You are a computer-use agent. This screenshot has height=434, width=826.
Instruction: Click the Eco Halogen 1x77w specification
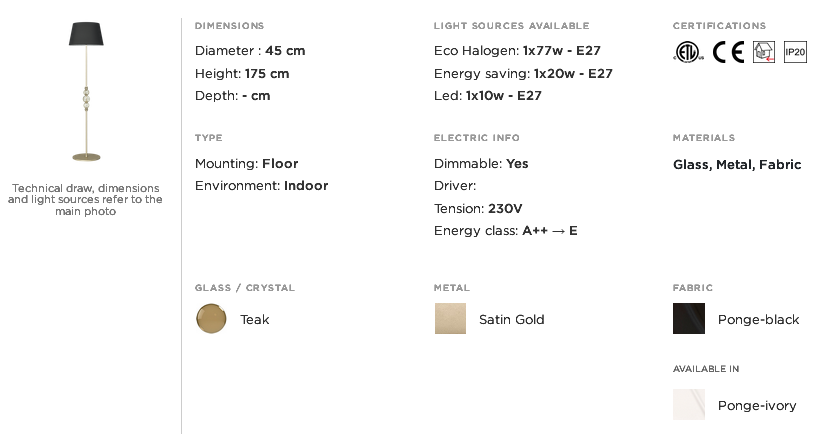tap(517, 51)
